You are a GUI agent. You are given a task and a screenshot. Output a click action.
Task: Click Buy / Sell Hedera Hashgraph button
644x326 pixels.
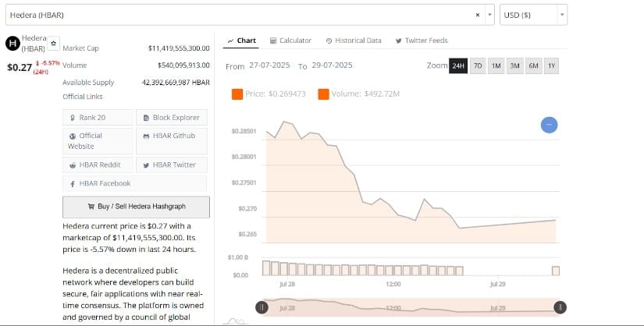point(136,207)
